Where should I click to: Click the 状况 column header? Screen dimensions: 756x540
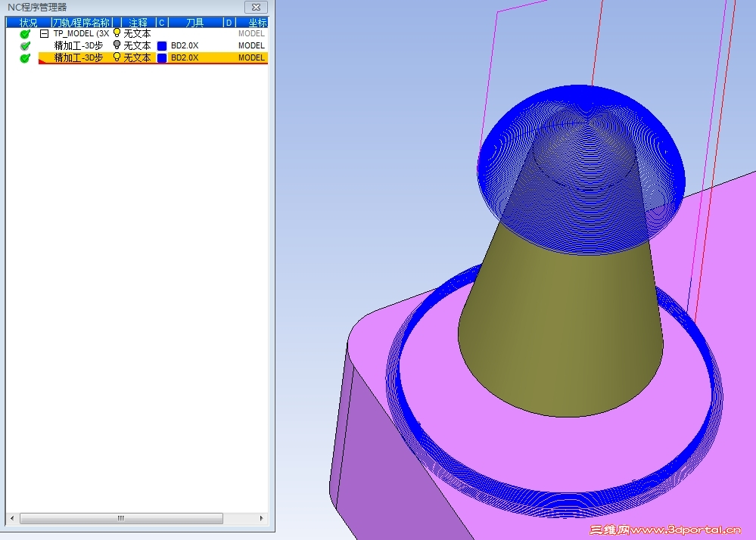[29, 23]
